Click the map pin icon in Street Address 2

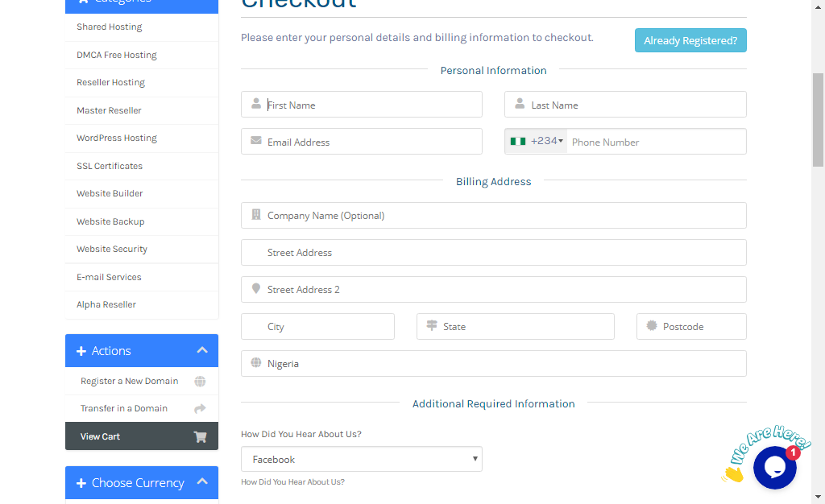(x=256, y=288)
